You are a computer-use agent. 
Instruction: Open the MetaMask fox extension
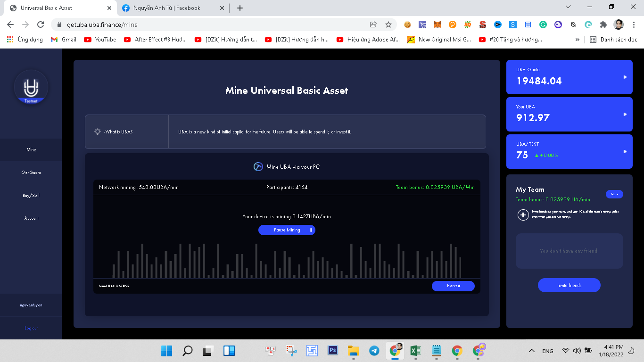[438, 25]
